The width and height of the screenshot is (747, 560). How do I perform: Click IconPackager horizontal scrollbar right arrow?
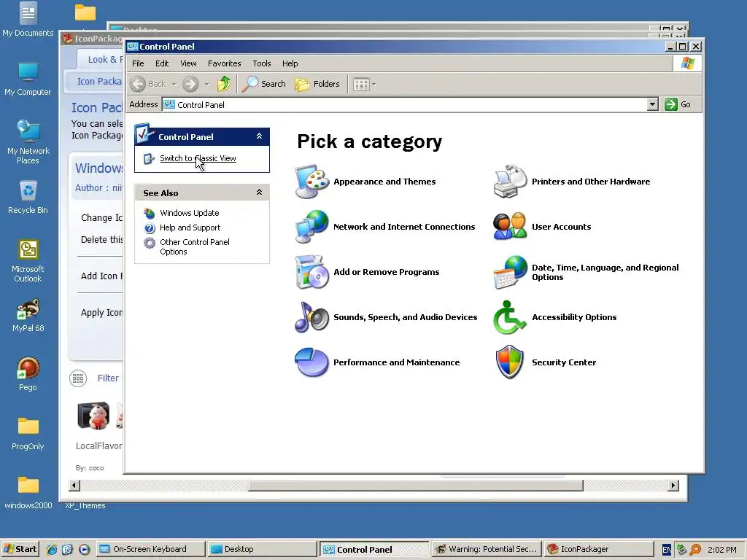click(673, 486)
